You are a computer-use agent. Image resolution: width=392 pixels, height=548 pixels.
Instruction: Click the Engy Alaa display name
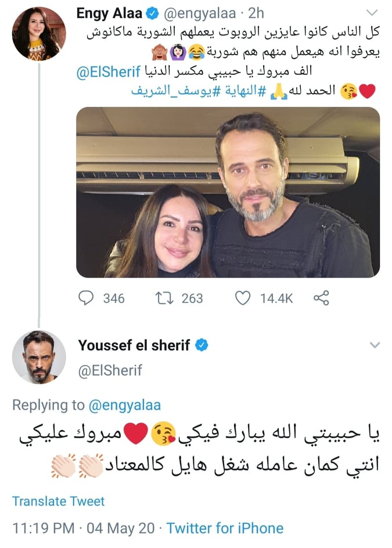(108, 13)
